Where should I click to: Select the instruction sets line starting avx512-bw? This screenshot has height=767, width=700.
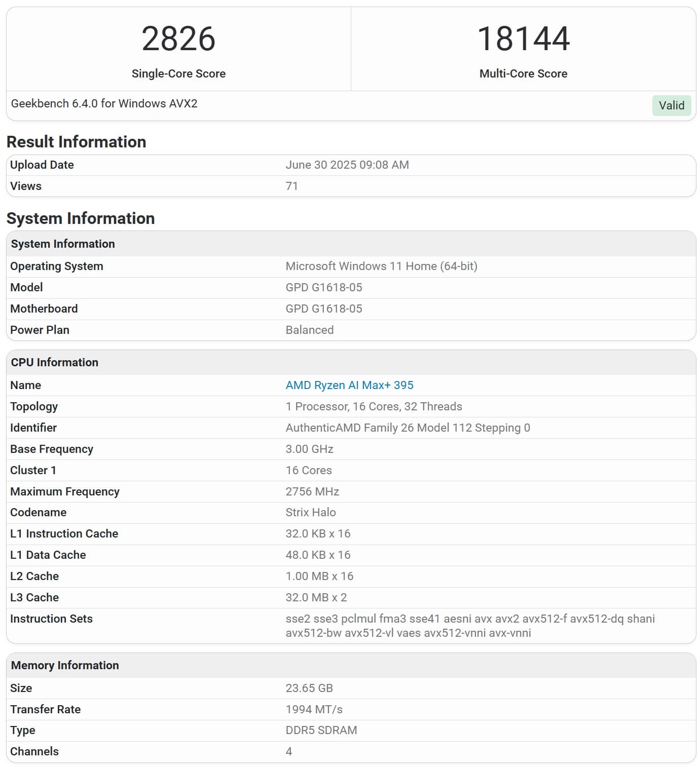coord(408,633)
